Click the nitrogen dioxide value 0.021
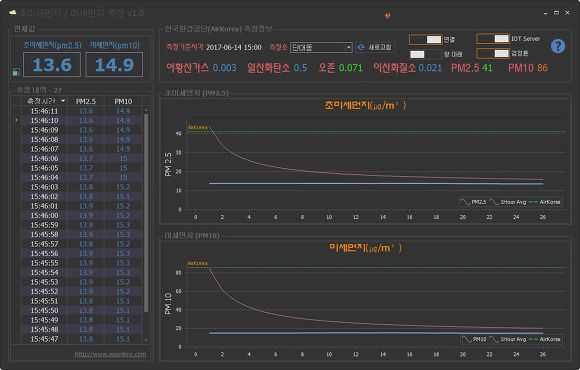 430,68
